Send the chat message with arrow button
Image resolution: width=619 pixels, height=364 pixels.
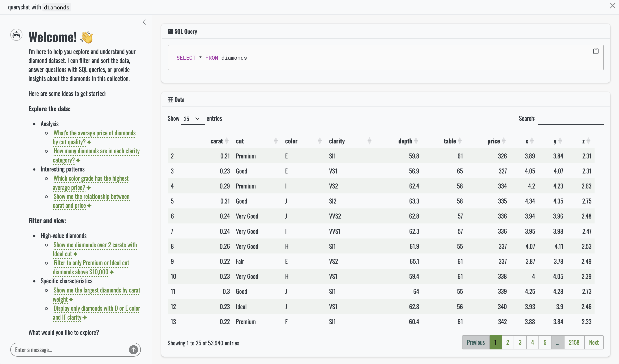(133, 349)
